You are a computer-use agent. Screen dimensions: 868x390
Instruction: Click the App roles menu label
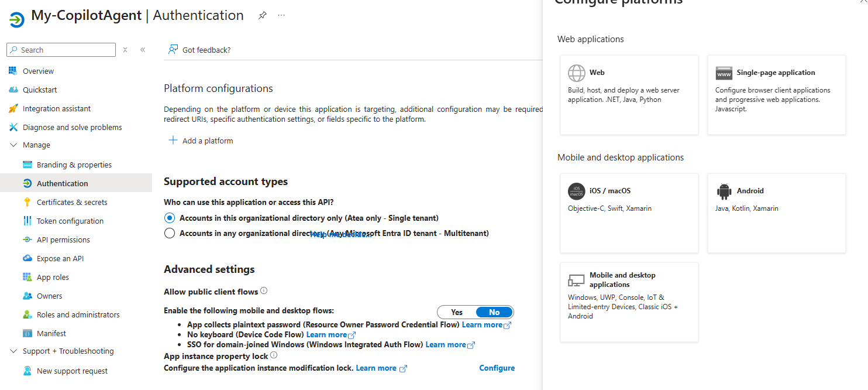point(53,277)
